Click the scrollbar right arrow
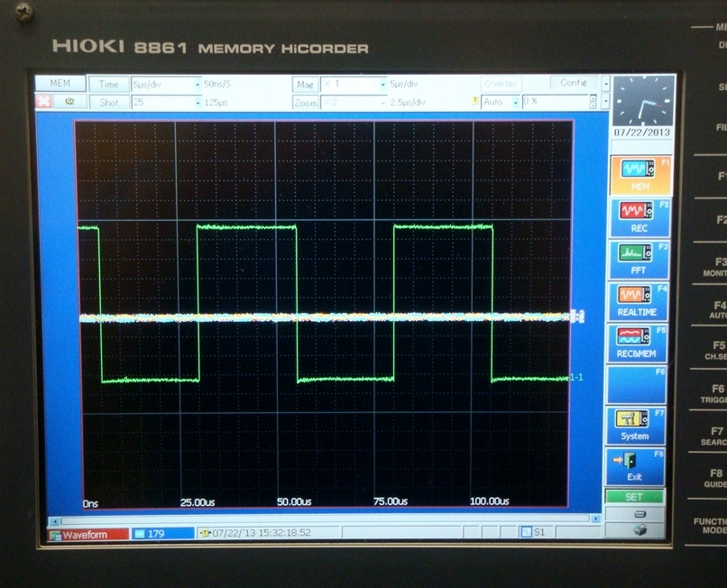Viewport: 727px width, 588px height. [595, 519]
